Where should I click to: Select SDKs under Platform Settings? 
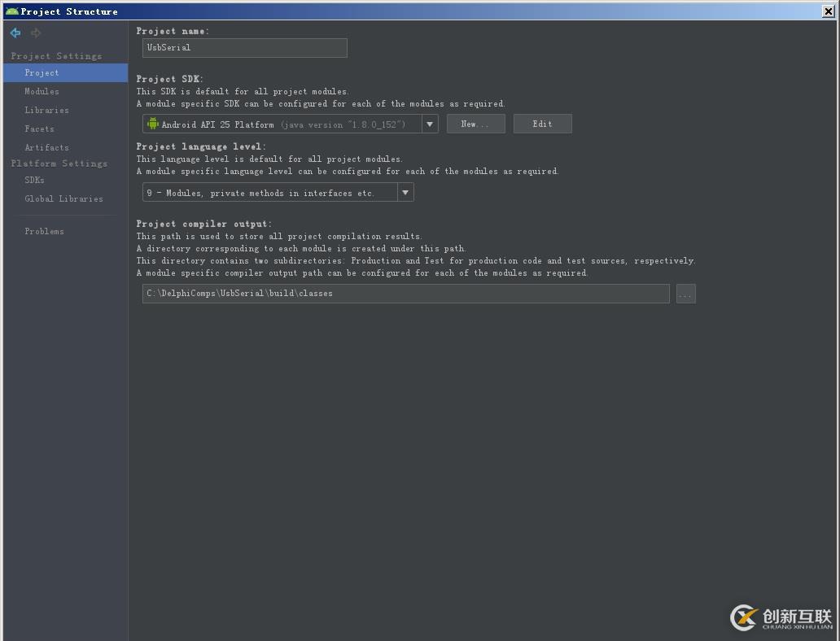point(34,180)
